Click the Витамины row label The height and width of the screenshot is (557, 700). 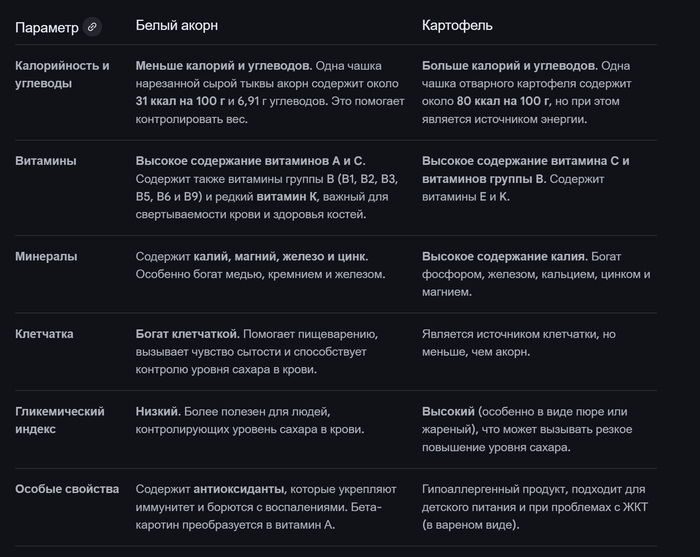pos(46,160)
